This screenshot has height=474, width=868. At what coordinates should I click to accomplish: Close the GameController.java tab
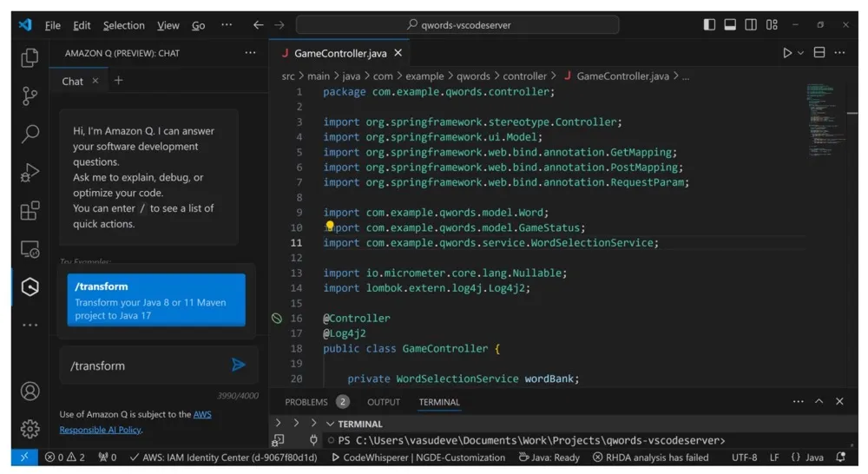click(x=398, y=53)
